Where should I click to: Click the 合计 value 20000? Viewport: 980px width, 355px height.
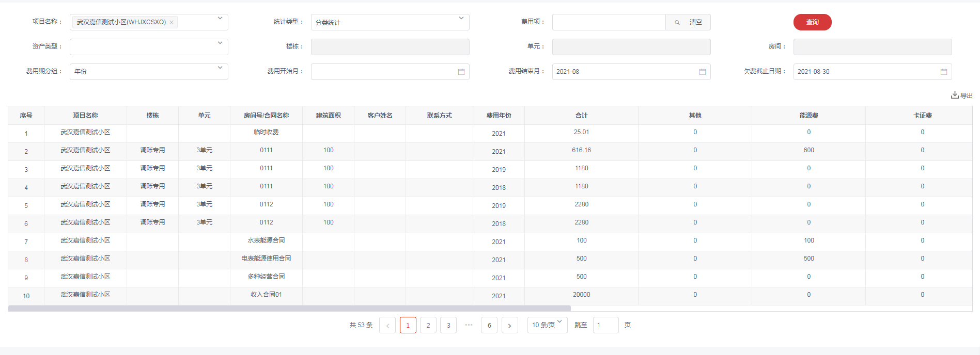point(581,295)
